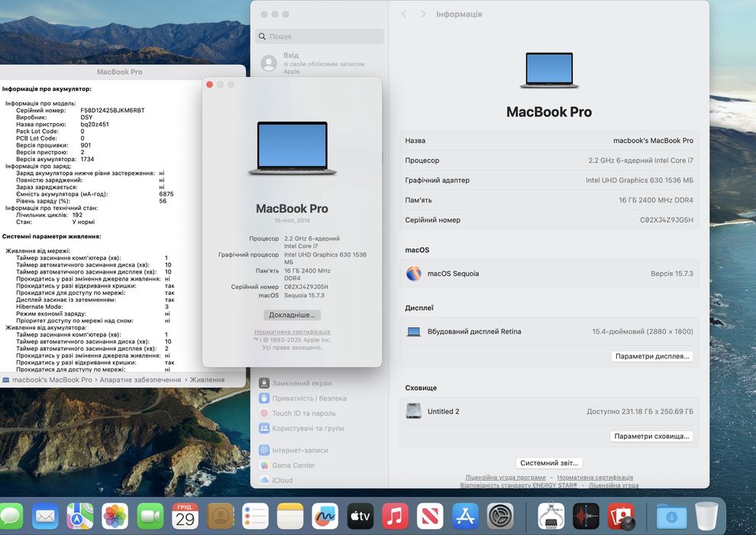This screenshot has width=756, height=535.
Task: Open Ліцензійна угода програми link
Action: pos(506,477)
